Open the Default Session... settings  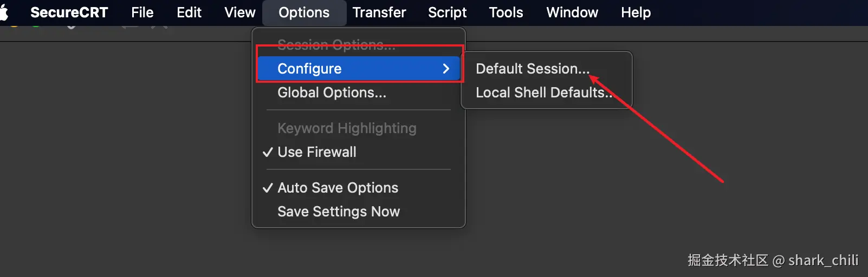(x=532, y=69)
